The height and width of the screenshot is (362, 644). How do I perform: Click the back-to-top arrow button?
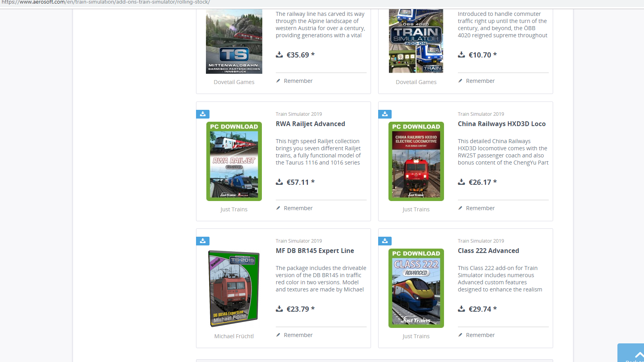pyautogui.click(x=632, y=353)
